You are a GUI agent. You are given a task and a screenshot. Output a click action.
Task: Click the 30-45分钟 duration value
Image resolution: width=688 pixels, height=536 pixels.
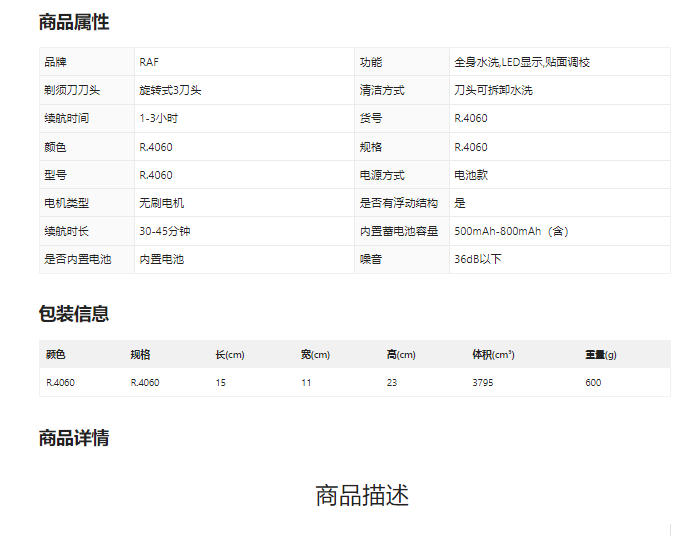[166, 231]
